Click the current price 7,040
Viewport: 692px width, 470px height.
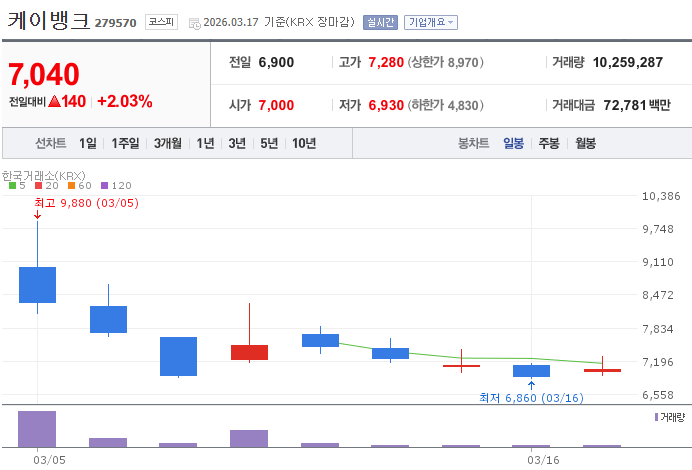tap(44, 74)
